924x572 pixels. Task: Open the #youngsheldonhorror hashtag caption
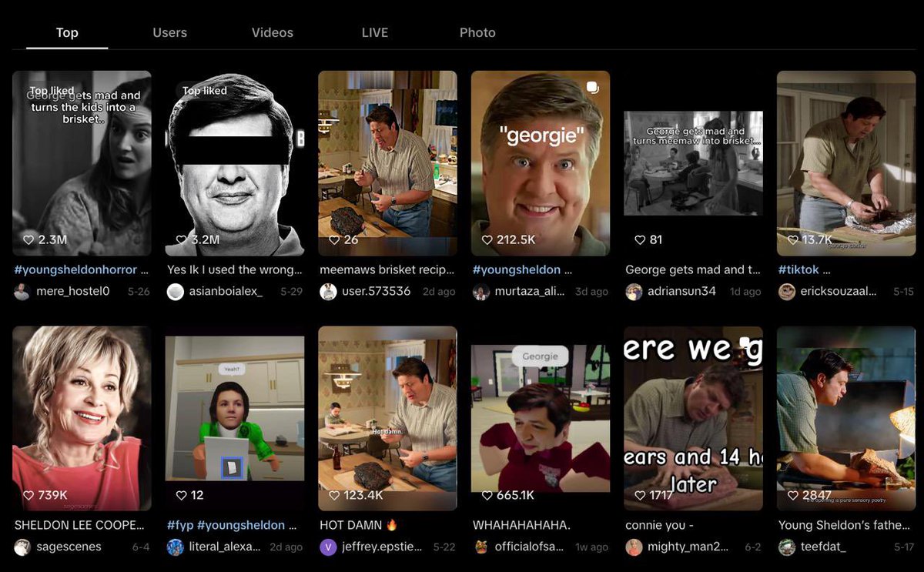coord(75,269)
